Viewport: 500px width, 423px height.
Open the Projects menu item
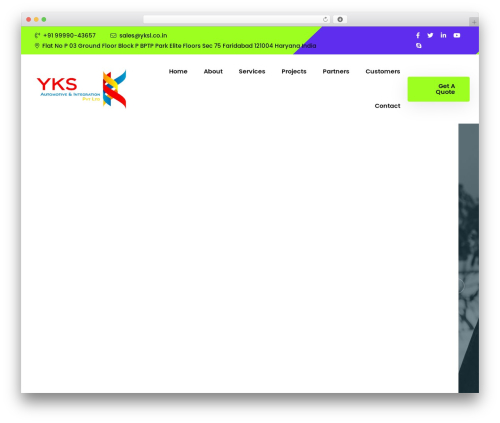tap(294, 72)
